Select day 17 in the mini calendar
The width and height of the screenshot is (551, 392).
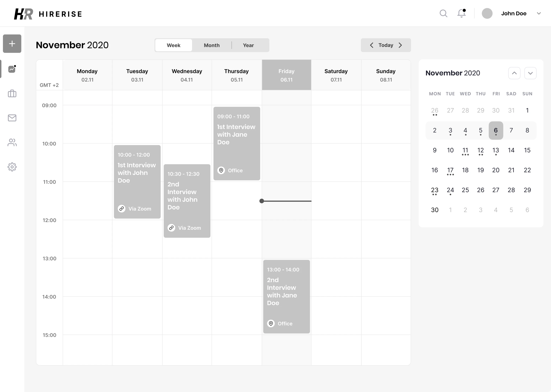coord(450,170)
